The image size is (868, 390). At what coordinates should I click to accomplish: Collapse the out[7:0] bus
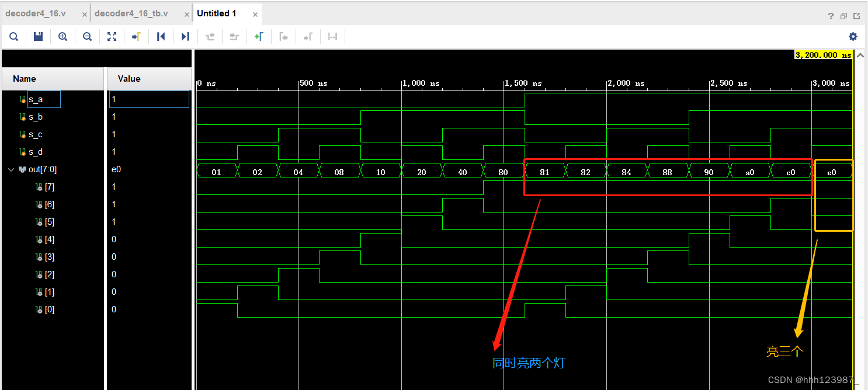(x=11, y=169)
